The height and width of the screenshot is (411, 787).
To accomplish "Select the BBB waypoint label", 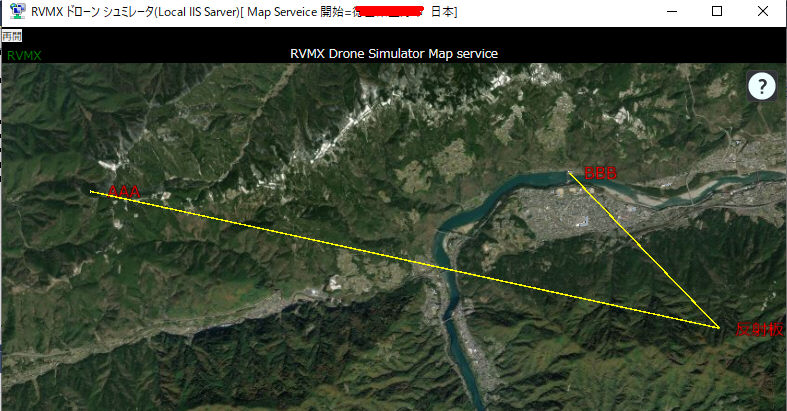I will point(600,173).
